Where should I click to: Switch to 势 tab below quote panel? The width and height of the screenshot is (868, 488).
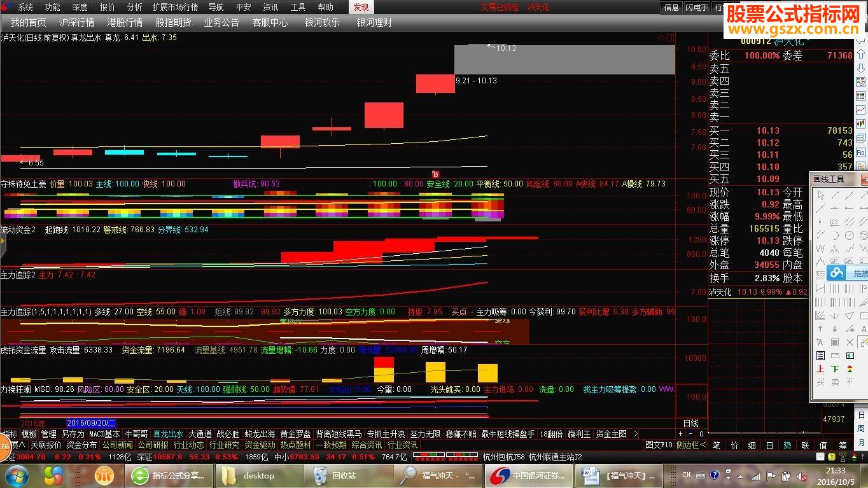787,445
